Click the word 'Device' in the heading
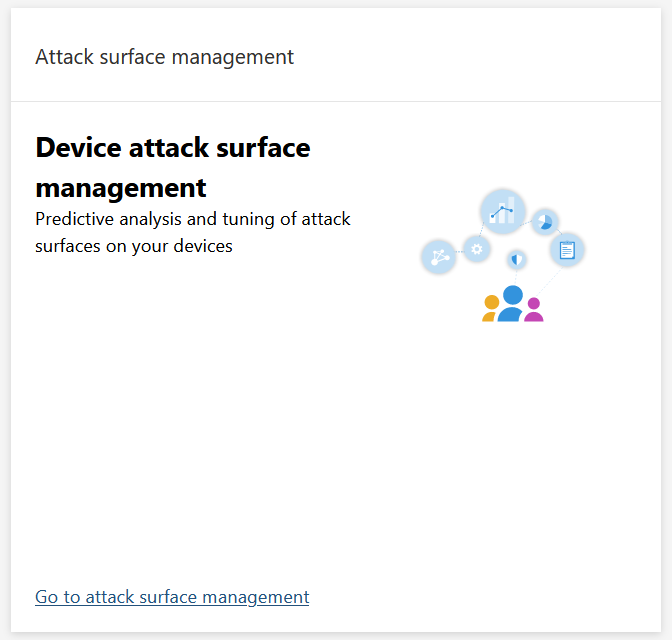This screenshot has width=672, height=640. (78, 148)
